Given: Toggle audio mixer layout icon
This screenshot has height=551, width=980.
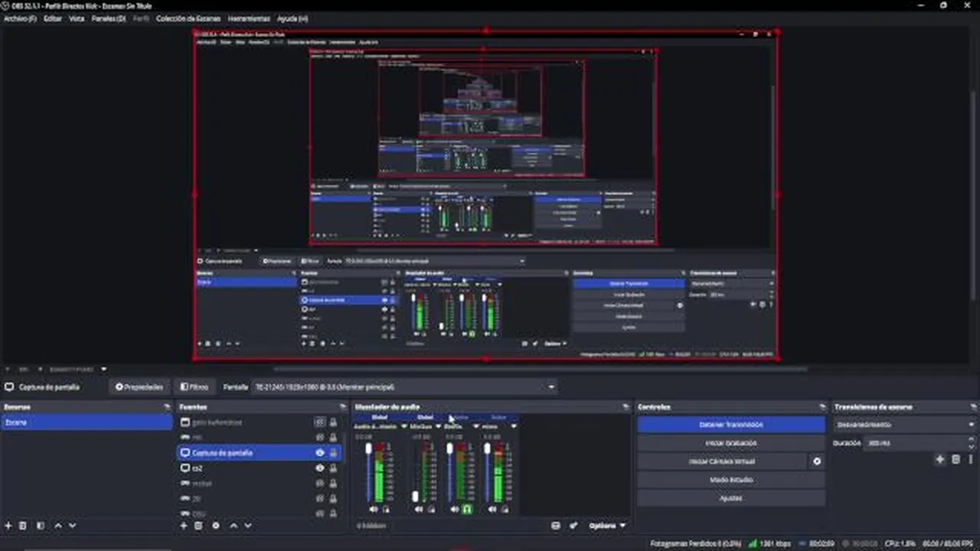Looking at the screenshot, I should pos(556,526).
